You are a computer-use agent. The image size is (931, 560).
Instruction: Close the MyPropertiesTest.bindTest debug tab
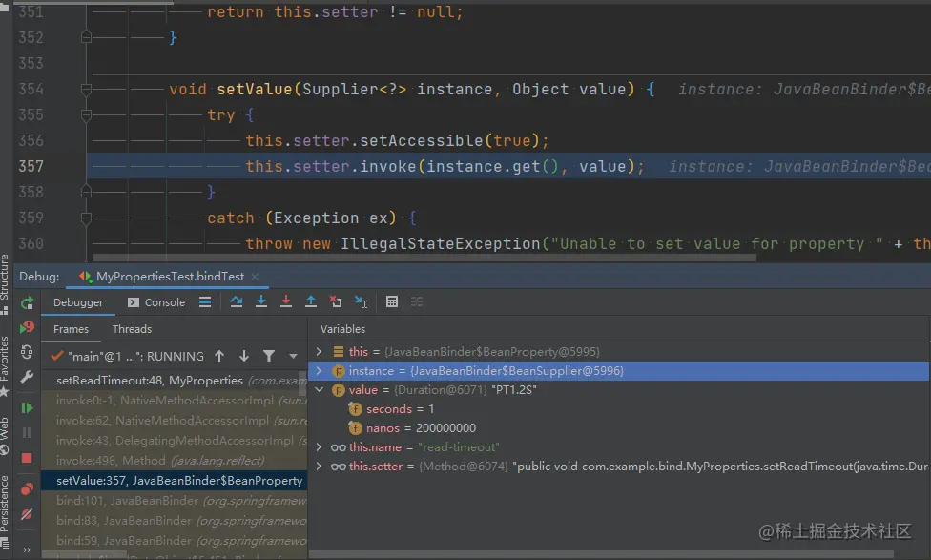(255, 277)
